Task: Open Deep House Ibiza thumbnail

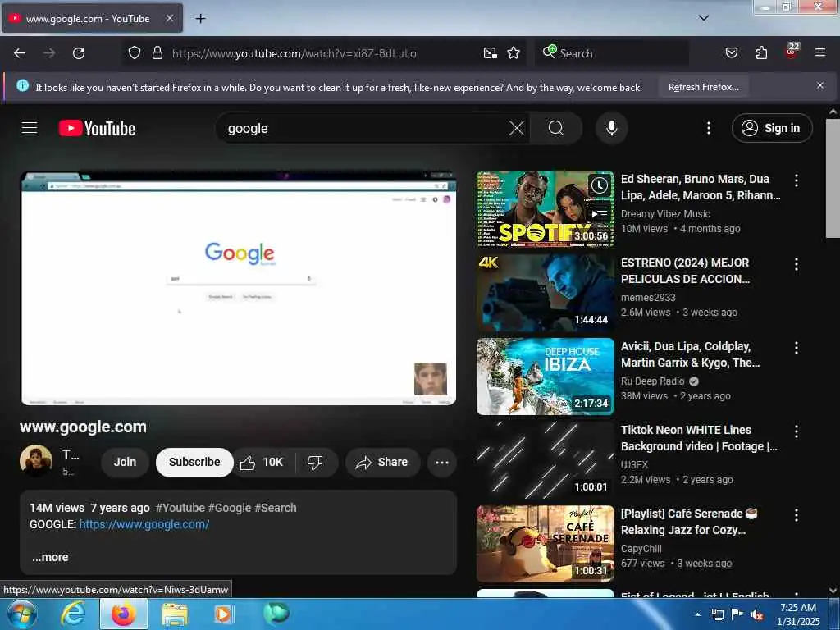Action: 545,376
